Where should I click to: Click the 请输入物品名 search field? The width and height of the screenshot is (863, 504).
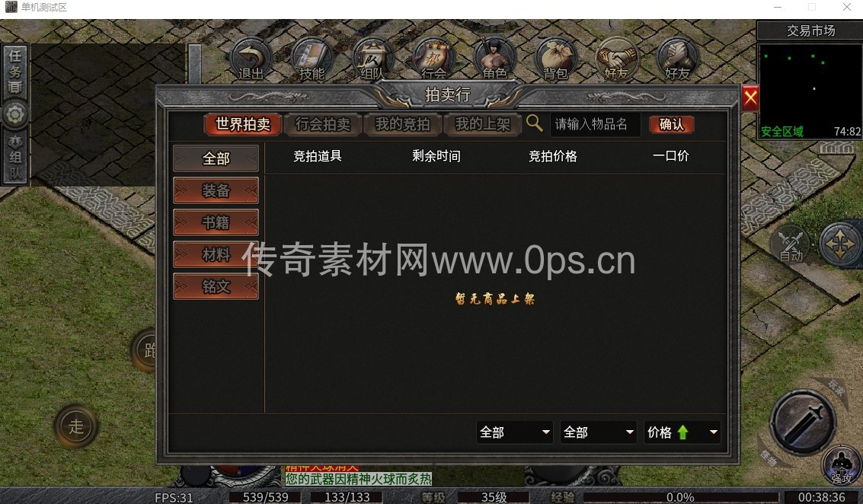tap(596, 124)
